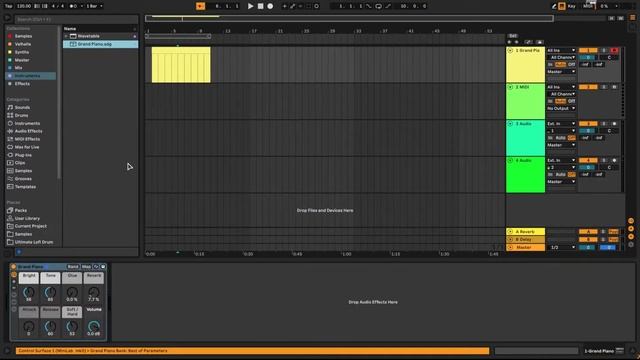Click Map button on Grand Piano rack
The height and width of the screenshot is (360, 640).
[86, 267]
